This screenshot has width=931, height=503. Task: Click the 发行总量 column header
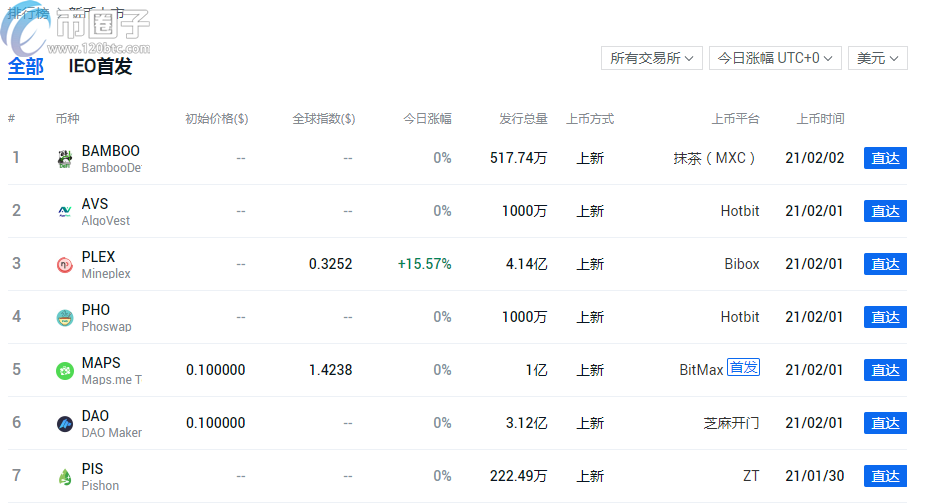coord(523,119)
